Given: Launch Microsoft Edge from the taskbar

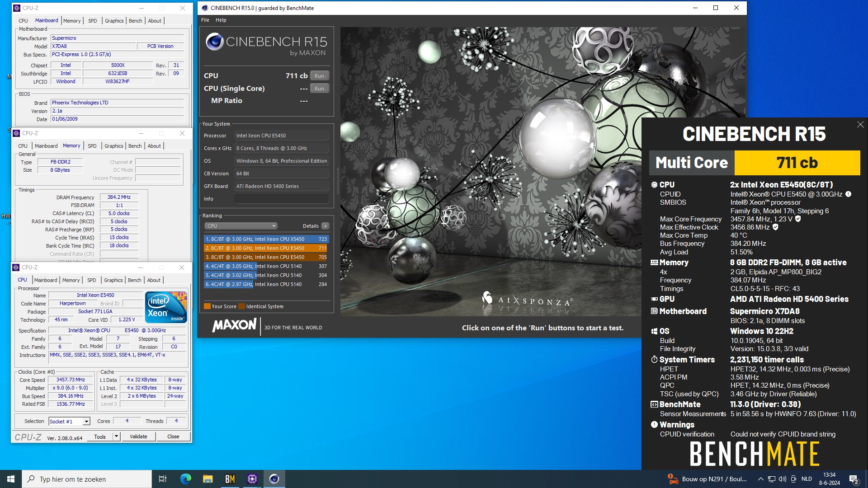Looking at the screenshot, I should [x=185, y=479].
